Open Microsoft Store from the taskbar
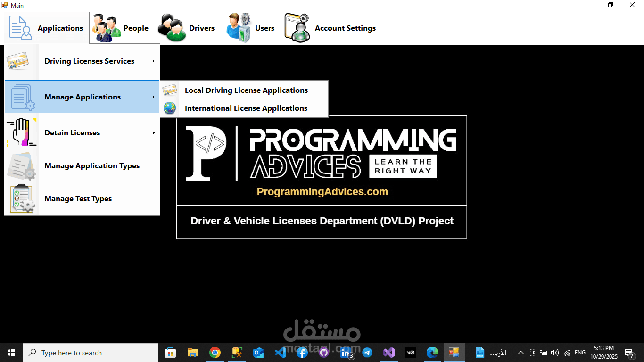Screen dimensions: 644x362 coord(170,353)
